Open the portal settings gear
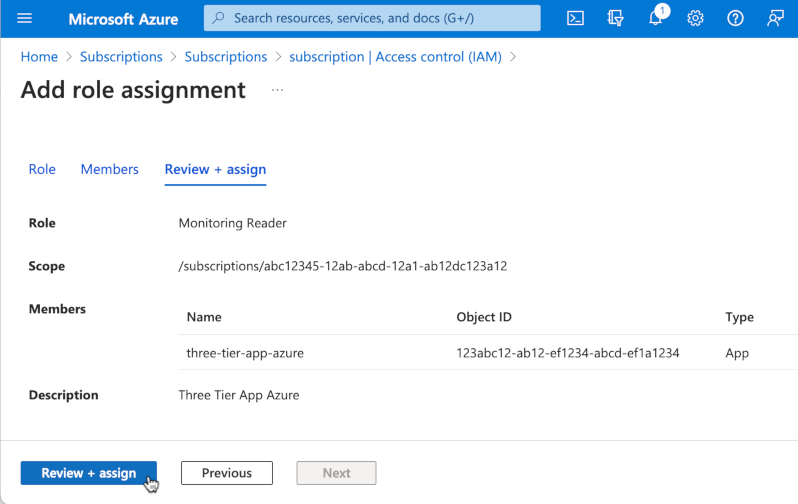This screenshot has height=504, width=798. pos(696,18)
